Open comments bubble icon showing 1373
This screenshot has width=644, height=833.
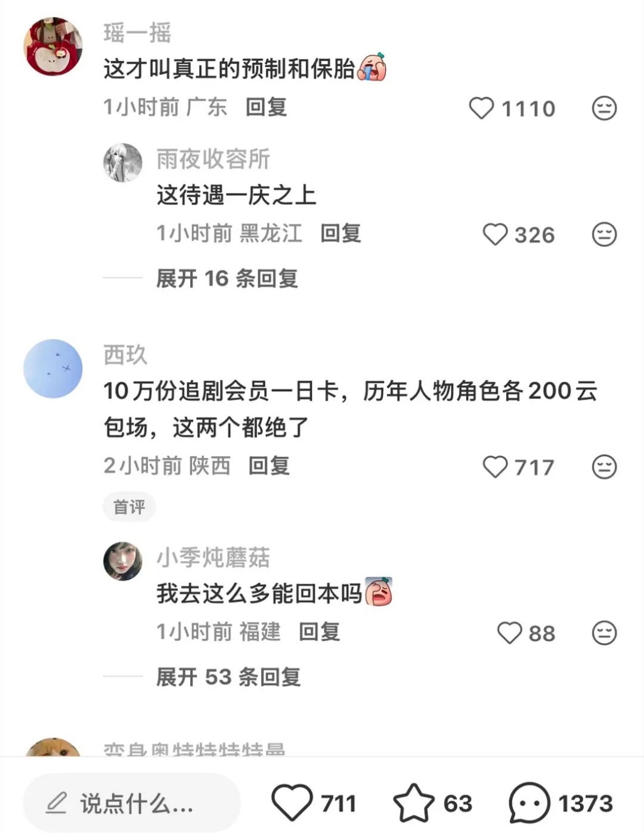click(x=529, y=803)
